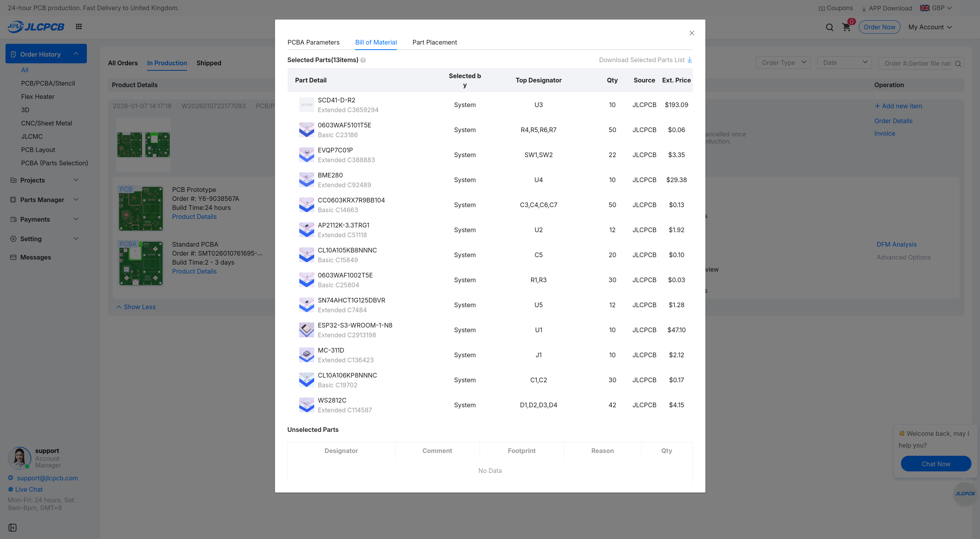
Task: Open the apps grid icon beside JLCPCB logo
Action: (x=79, y=27)
